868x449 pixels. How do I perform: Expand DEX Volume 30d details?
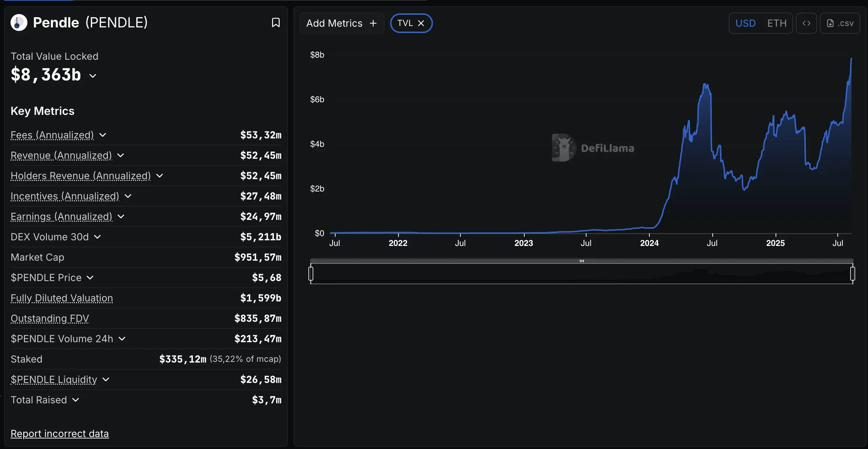tap(97, 237)
